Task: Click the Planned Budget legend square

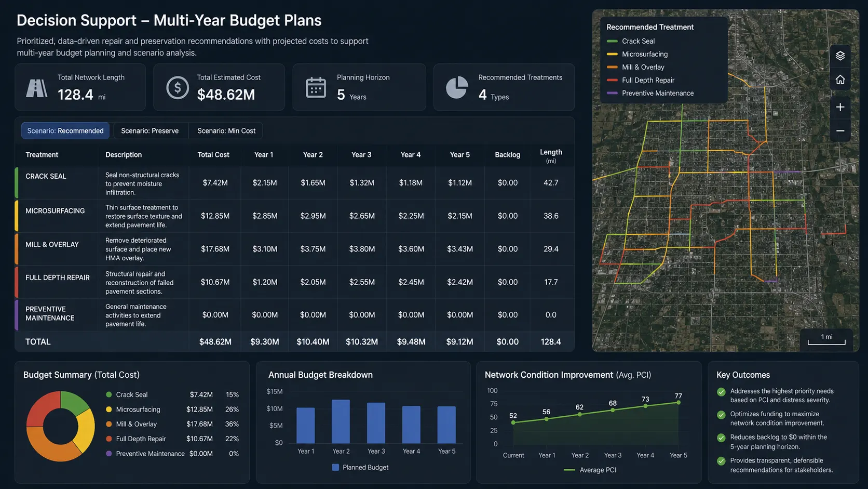Action: pyautogui.click(x=335, y=467)
